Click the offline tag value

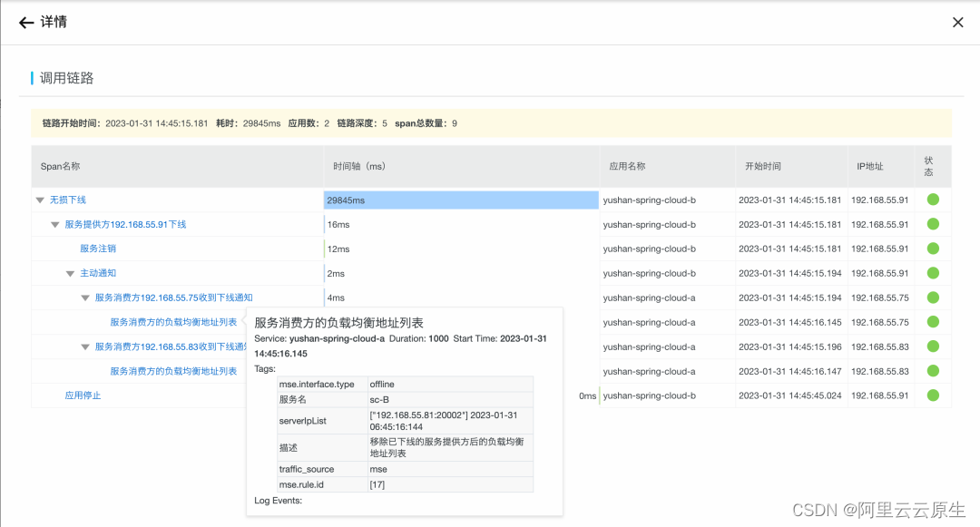[x=382, y=384]
